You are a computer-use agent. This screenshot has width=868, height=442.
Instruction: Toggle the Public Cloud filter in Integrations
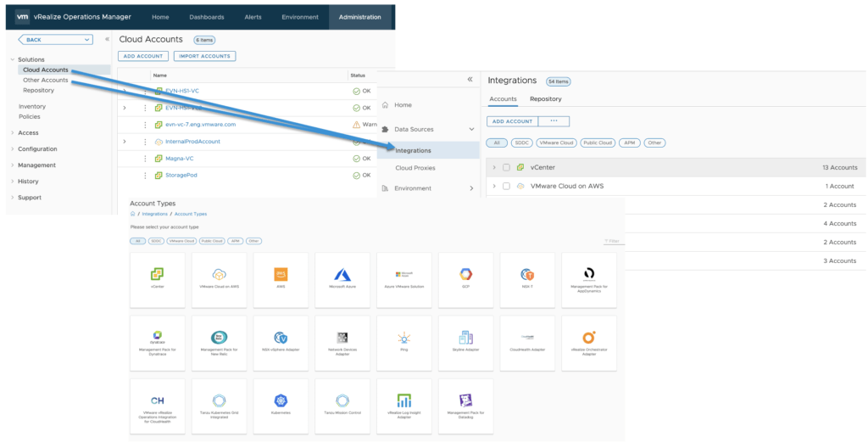[596, 143]
